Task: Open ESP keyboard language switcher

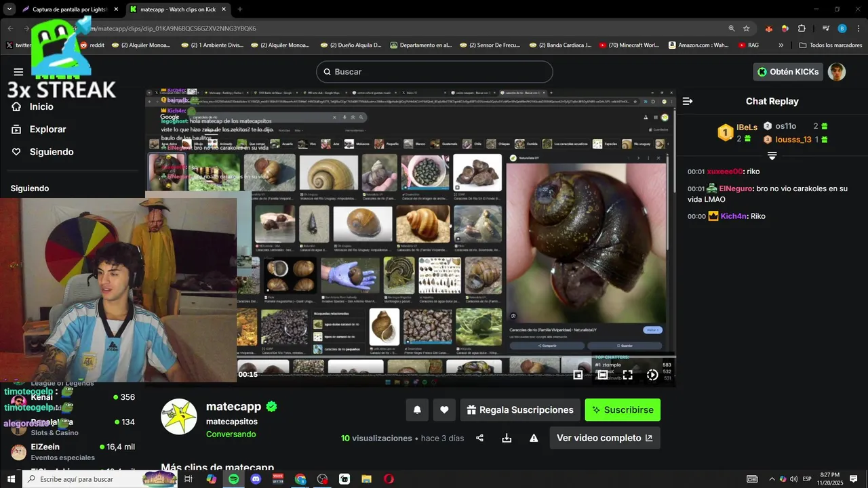Action: [807, 479]
